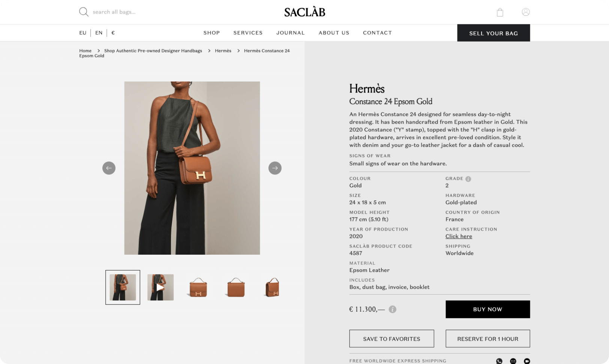Click the info icon beside Grade
609x364 pixels.
pyautogui.click(x=468, y=179)
